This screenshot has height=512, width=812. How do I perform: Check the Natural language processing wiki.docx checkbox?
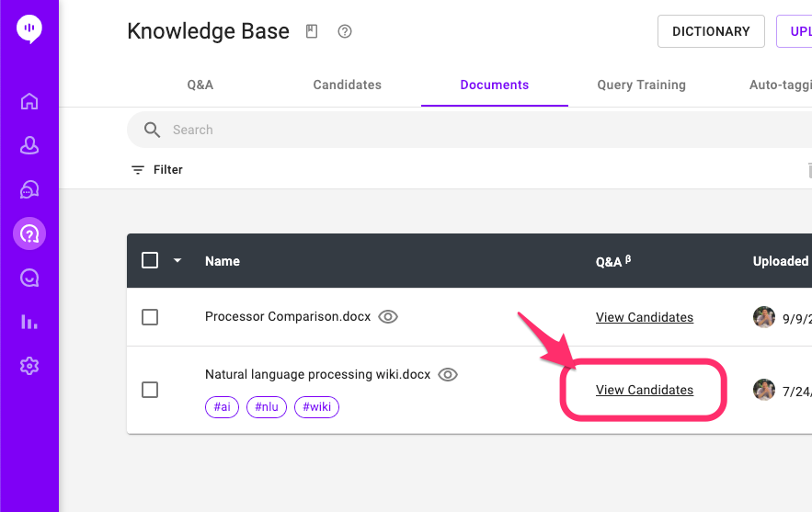pos(150,390)
